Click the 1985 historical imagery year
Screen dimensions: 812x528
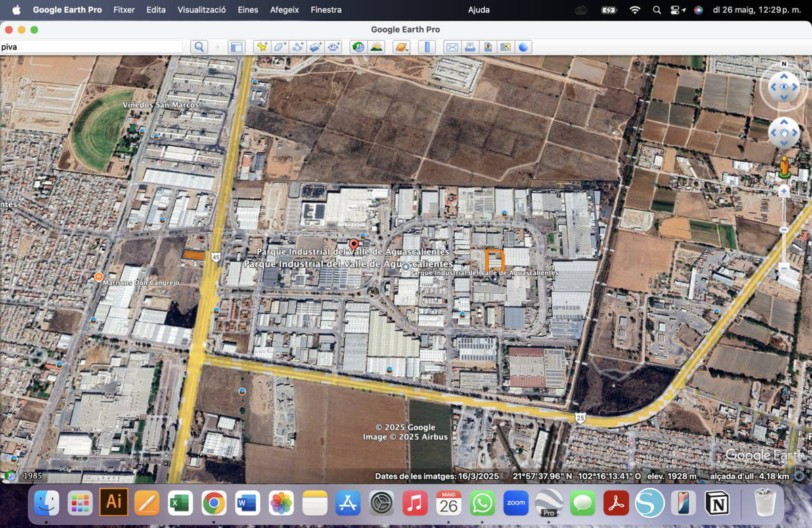pos(32,476)
